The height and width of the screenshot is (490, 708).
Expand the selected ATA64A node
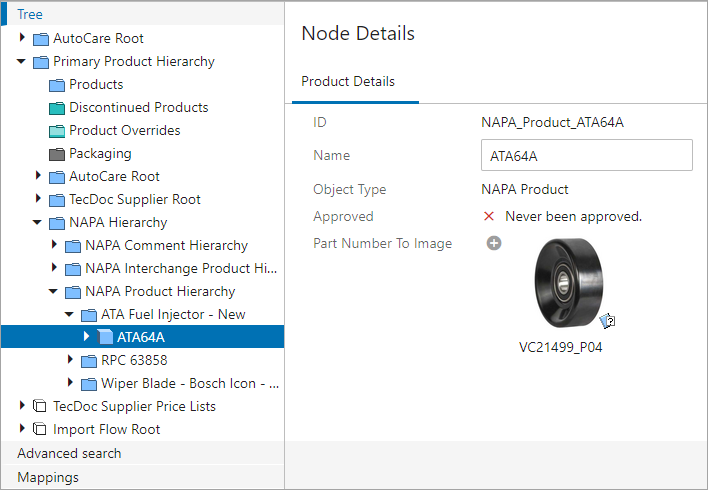(x=86, y=336)
